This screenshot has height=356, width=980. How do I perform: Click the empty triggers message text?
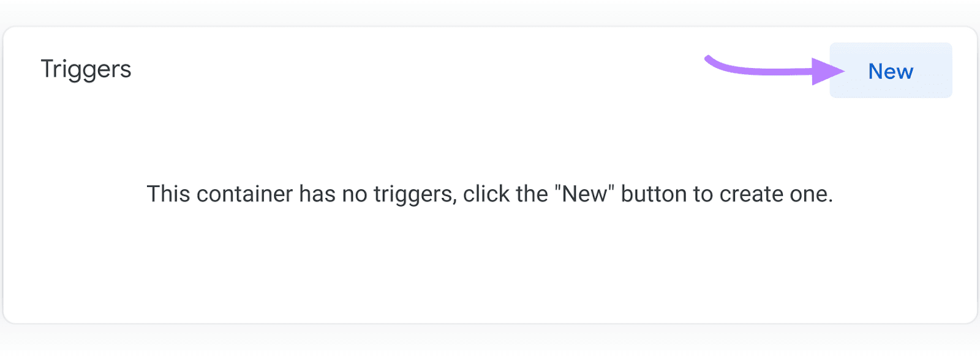point(490,194)
